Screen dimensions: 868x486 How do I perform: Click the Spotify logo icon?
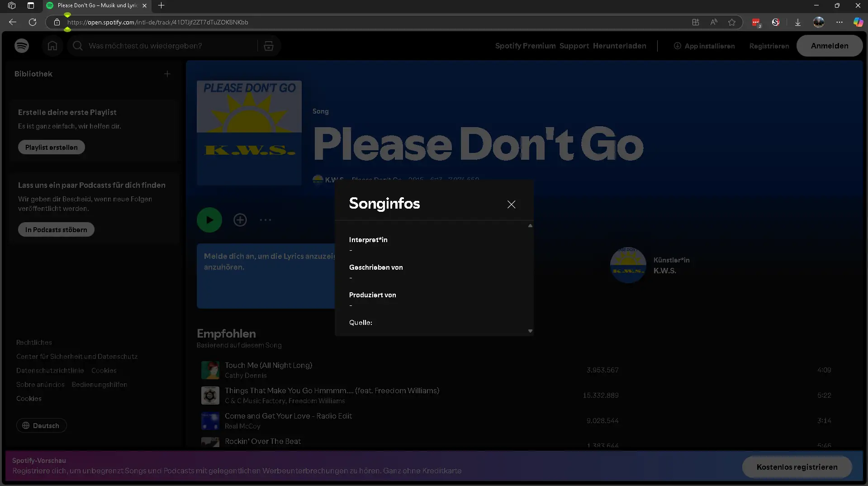(x=22, y=46)
